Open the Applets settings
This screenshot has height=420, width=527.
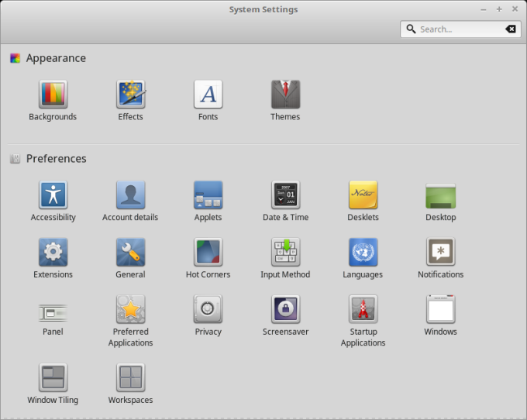pyautogui.click(x=208, y=195)
